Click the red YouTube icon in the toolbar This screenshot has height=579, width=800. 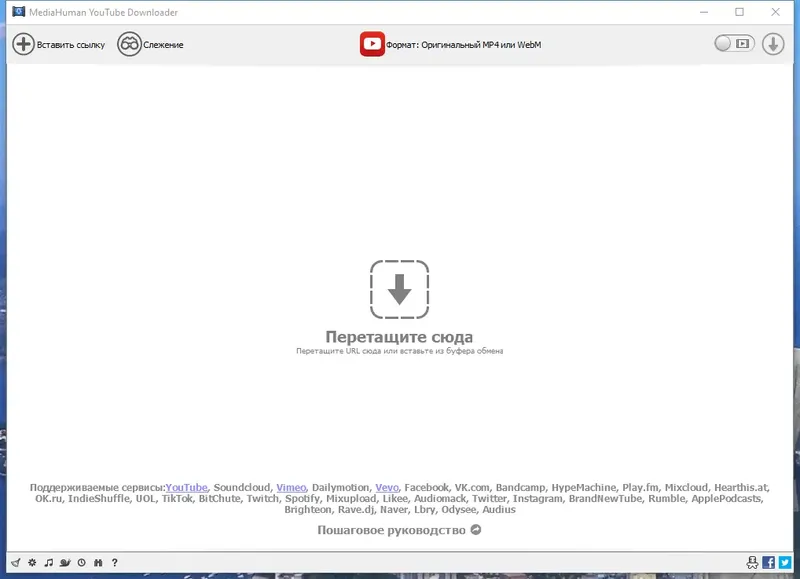tap(373, 43)
